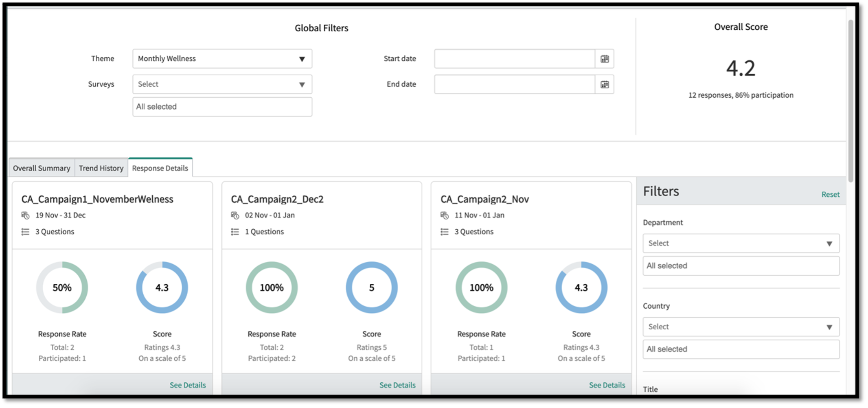
Task: Open the Start date calendar picker
Action: tap(605, 58)
